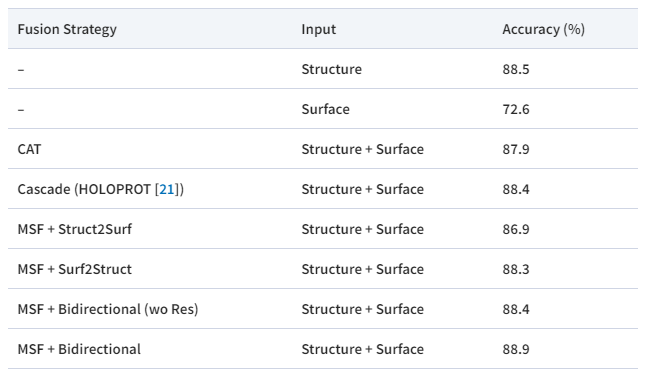Click the Surface-only input cell

click(x=326, y=109)
